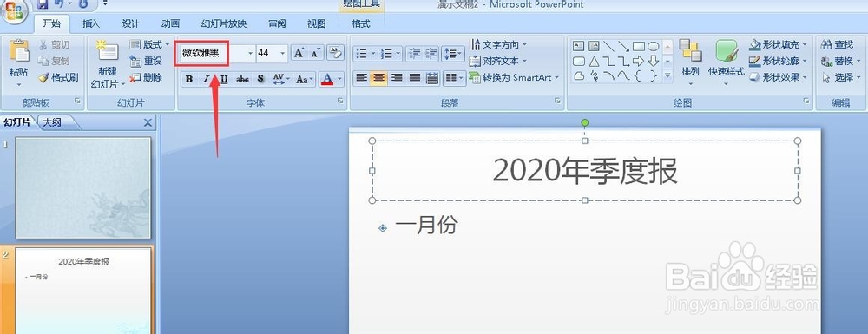Toggle strikethrough (abc) formatting
The image size is (868, 334).
pos(242,79)
